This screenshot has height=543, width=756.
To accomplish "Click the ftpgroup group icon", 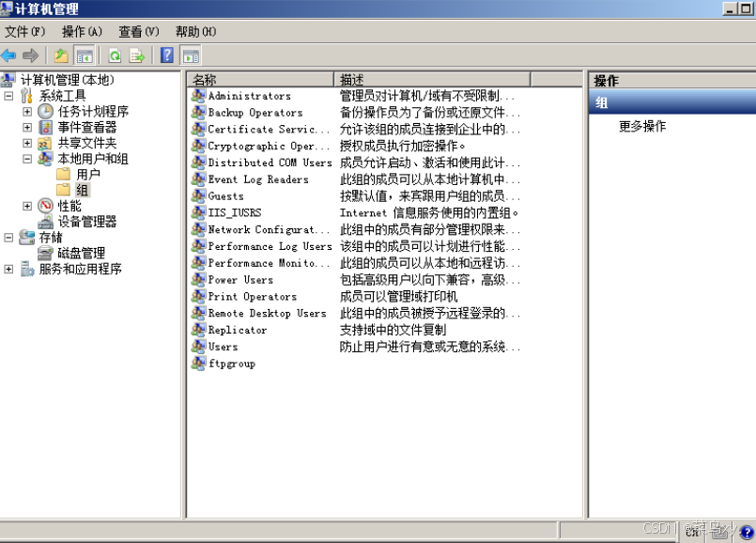I will (x=198, y=364).
